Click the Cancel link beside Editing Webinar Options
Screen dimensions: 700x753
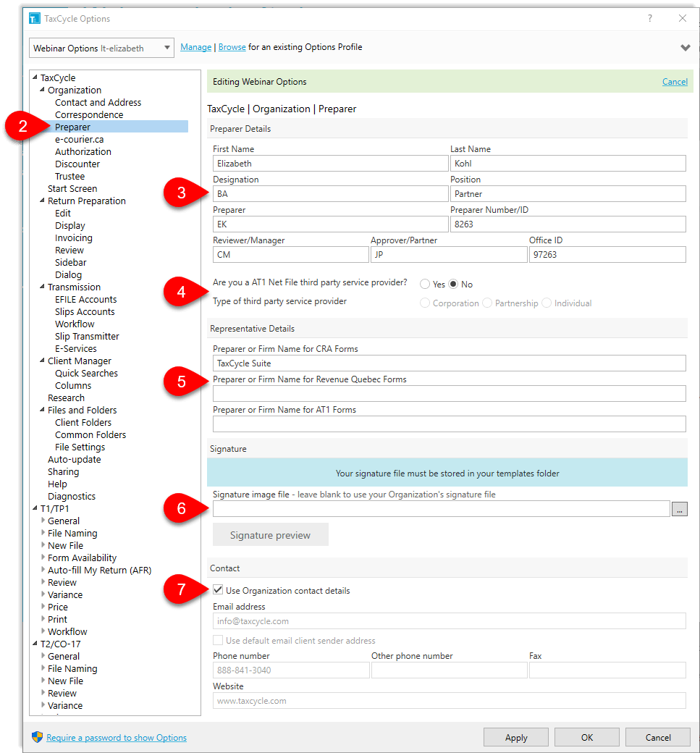675,82
